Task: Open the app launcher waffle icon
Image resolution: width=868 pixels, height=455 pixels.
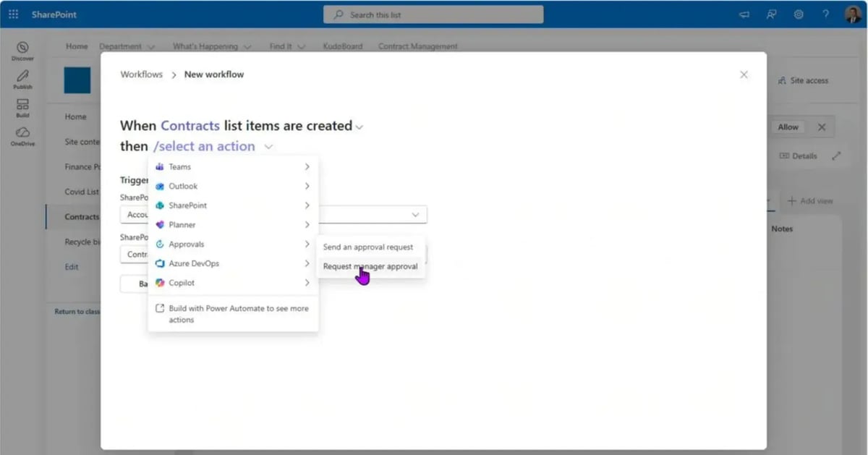Action: point(14,14)
